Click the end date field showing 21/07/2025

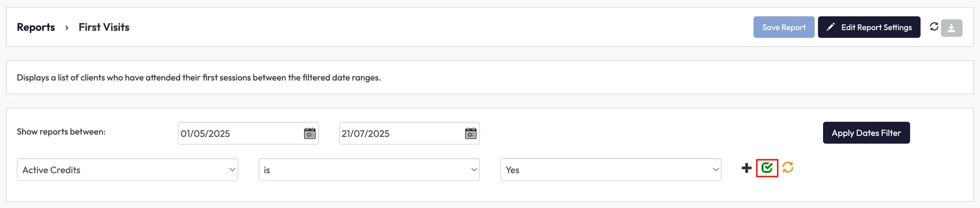coord(401,133)
